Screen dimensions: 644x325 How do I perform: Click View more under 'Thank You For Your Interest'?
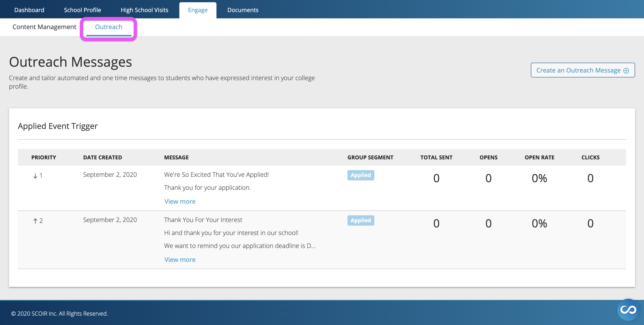(180, 260)
